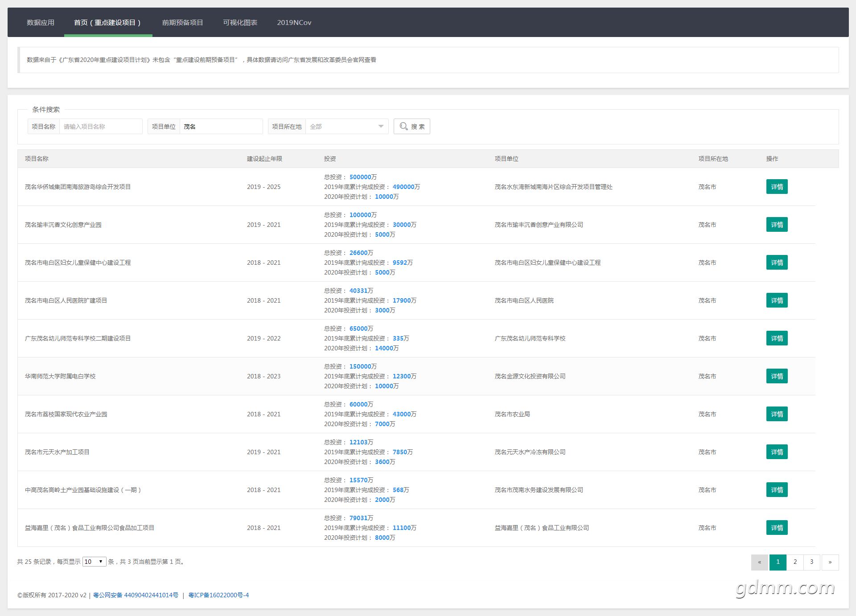
Task: Click the 搜索 button
Action: click(412, 127)
